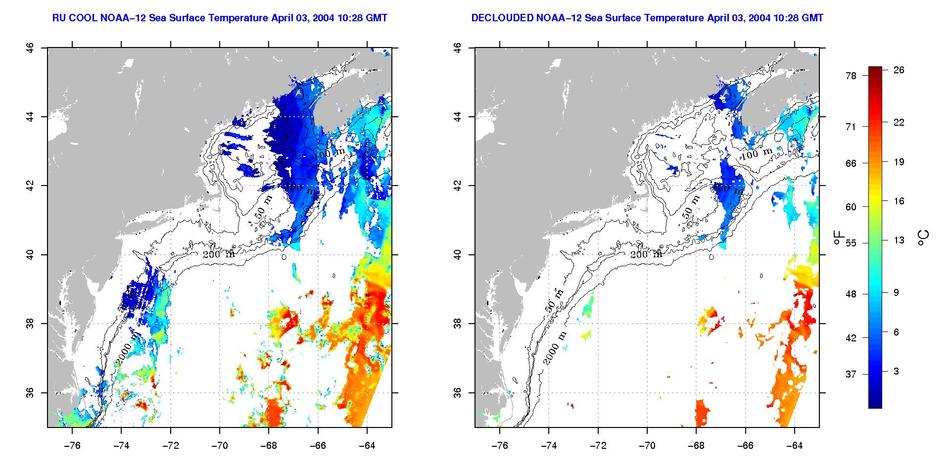Image resolution: width=950 pixels, height=475 pixels.
Task: Click the 55 °F tick label on the colorbar
Action: click(851, 243)
